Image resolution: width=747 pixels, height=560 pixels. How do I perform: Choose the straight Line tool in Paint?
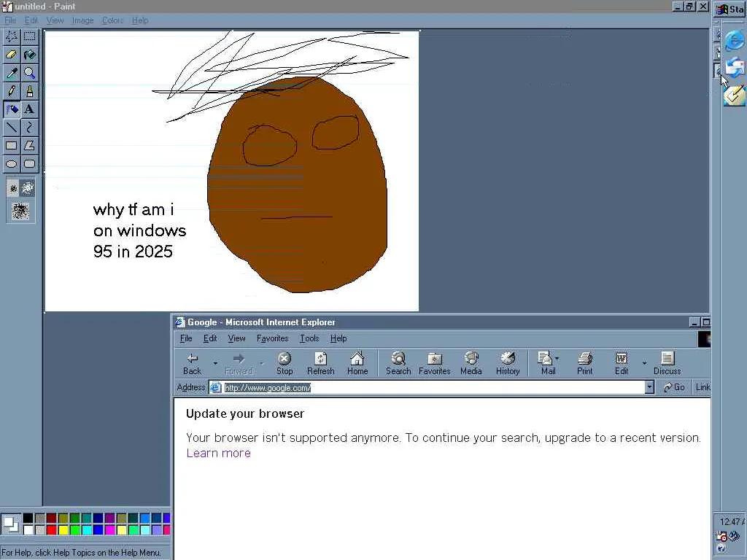tap(12, 127)
